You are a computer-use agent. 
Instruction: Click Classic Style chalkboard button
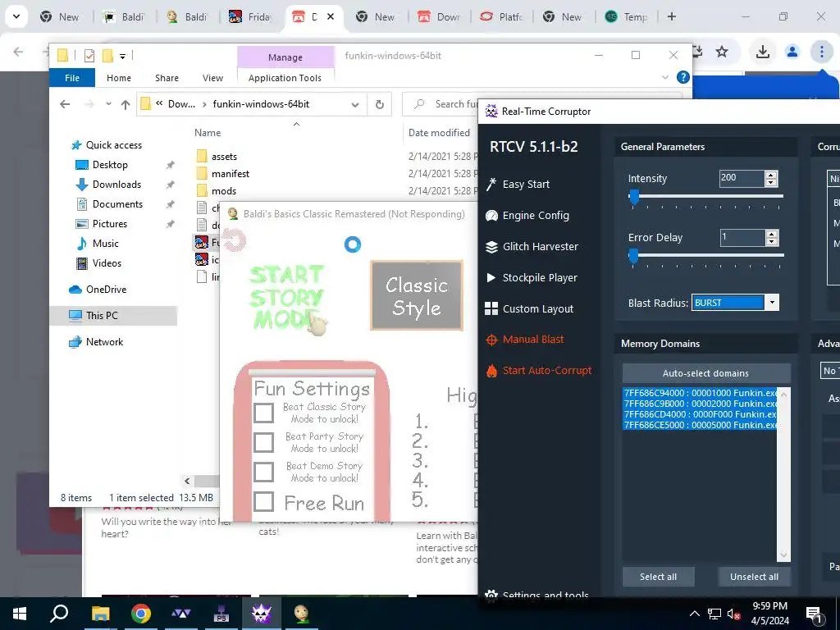[x=416, y=295]
